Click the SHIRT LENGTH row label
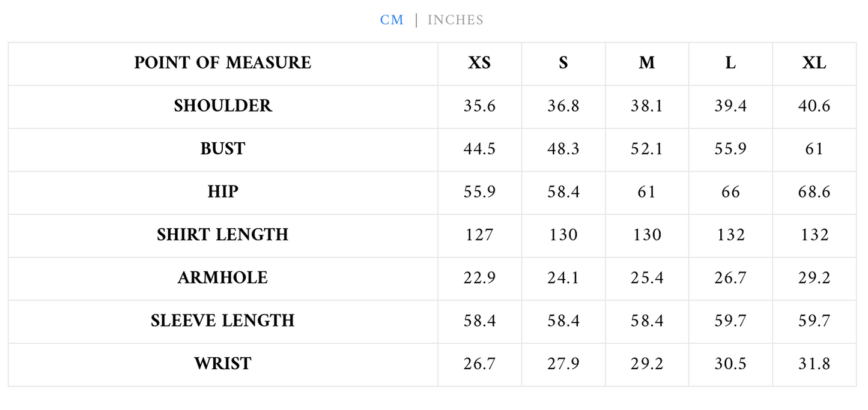Screen dimensions: 868x410 click(223, 235)
